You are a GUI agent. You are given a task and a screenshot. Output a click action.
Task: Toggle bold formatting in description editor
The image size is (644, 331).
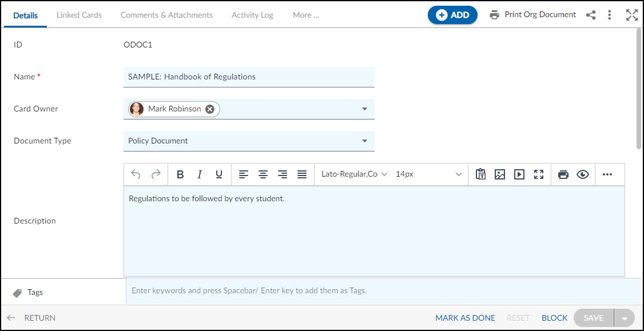click(180, 174)
